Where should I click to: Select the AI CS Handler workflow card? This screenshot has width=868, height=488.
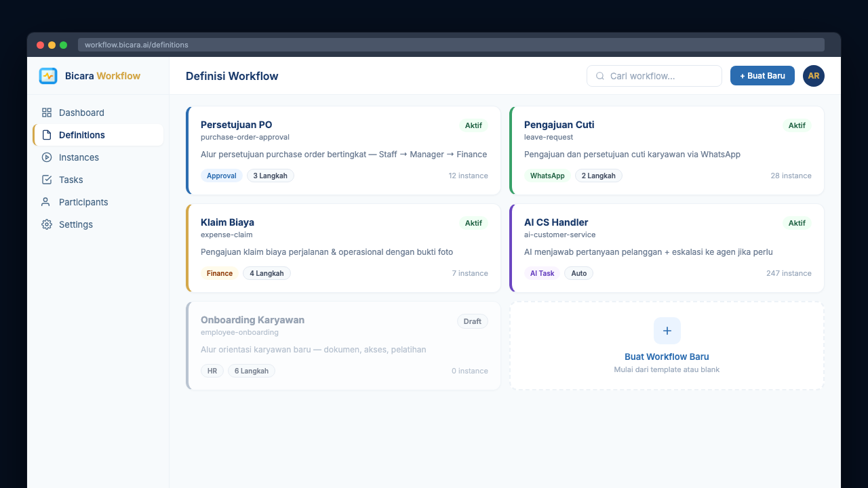tap(667, 248)
